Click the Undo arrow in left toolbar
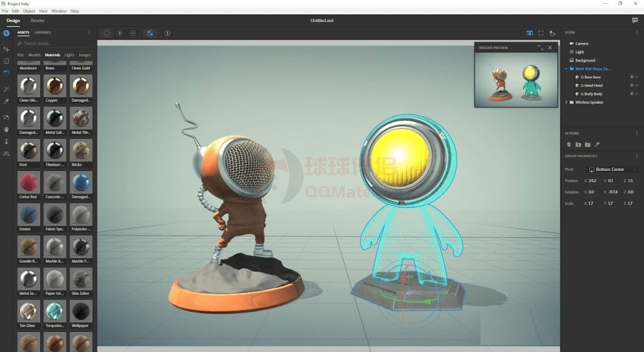The width and height of the screenshot is (644, 352). [x=6, y=73]
